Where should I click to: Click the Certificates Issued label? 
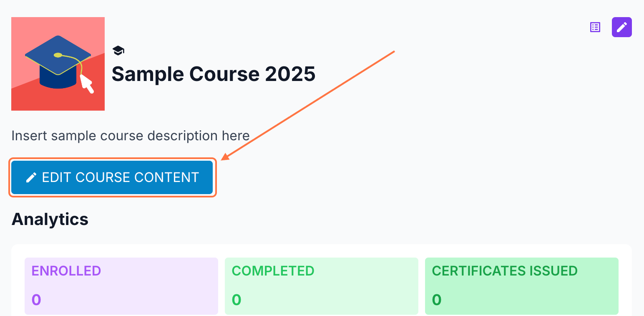[505, 271]
